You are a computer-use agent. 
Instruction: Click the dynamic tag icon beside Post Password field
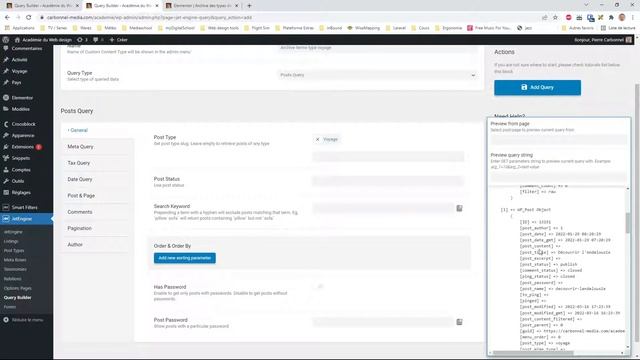point(459,322)
